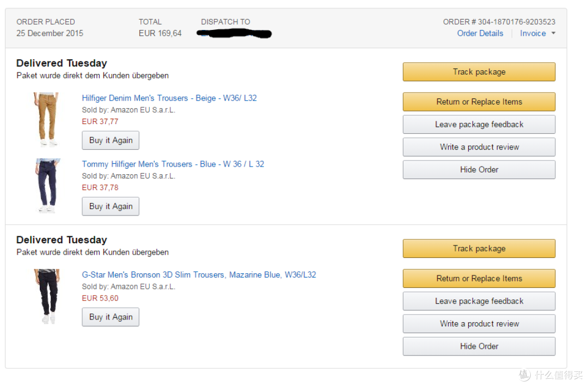Image resolution: width=588 pixels, height=387 pixels.
Task: Write a product review for first shipment
Action: 479,147
